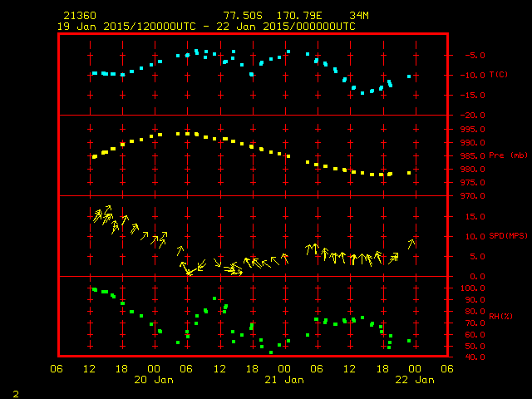The height and width of the screenshot is (399, 532).
Task: Click the 15.0 wind speed tick label
Action: [x=475, y=216]
